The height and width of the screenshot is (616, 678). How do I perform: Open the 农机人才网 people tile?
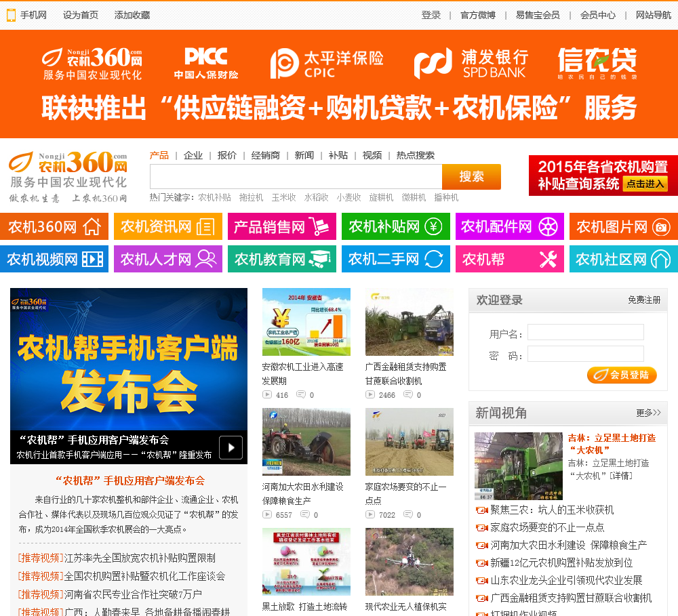point(167,259)
